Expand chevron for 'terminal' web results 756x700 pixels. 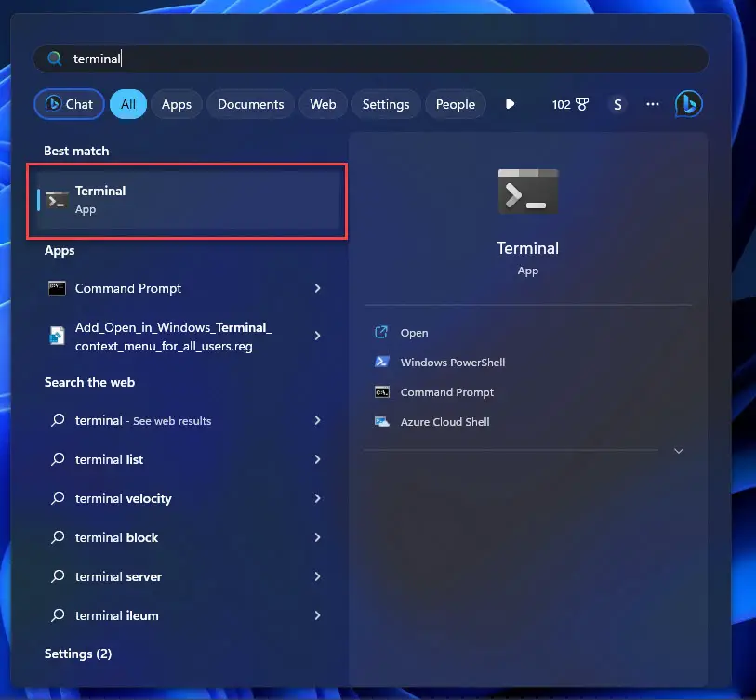[317, 420]
